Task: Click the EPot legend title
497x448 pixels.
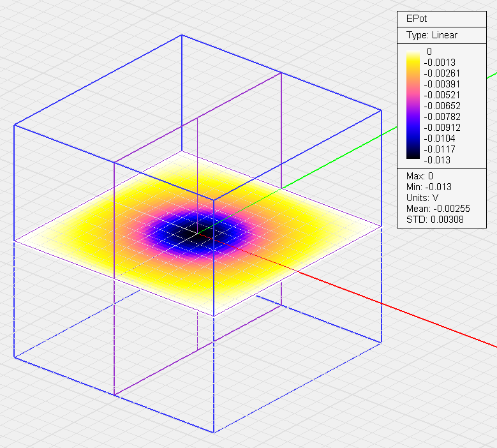Action: coord(417,19)
